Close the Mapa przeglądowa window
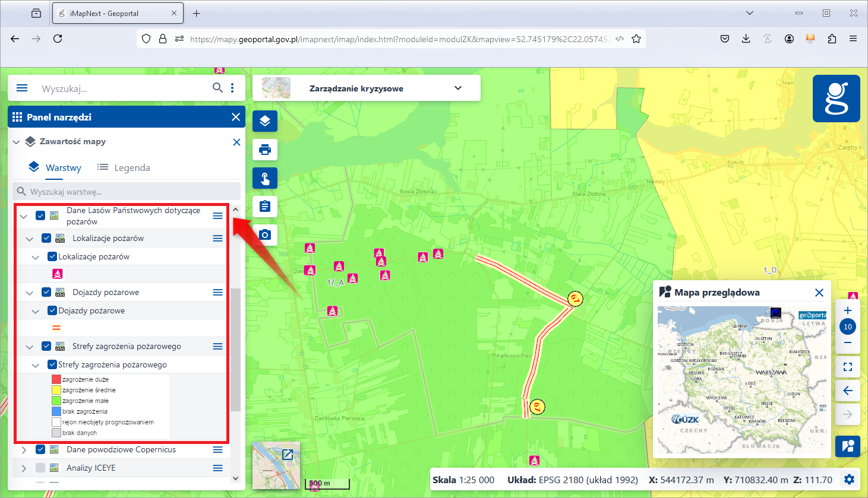The height and width of the screenshot is (498, 868). pos(819,293)
